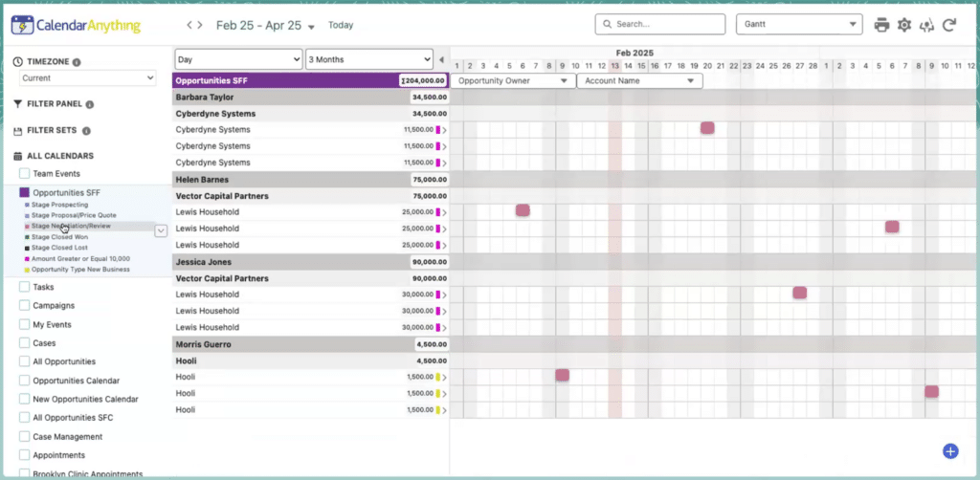The image size is (980, 480).
Task: Add a new record with the blue plus button
Action: [950, 451]
